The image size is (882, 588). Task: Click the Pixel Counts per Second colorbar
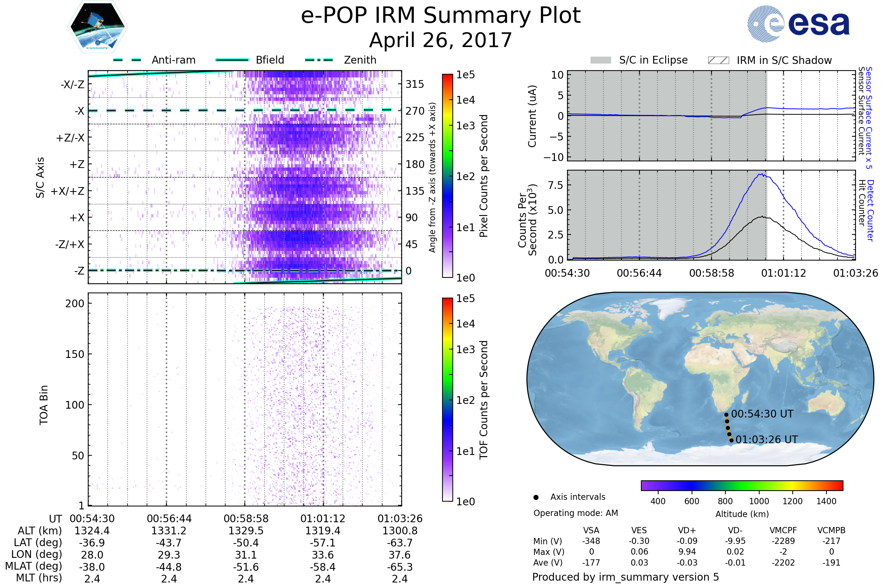(447, 176)
